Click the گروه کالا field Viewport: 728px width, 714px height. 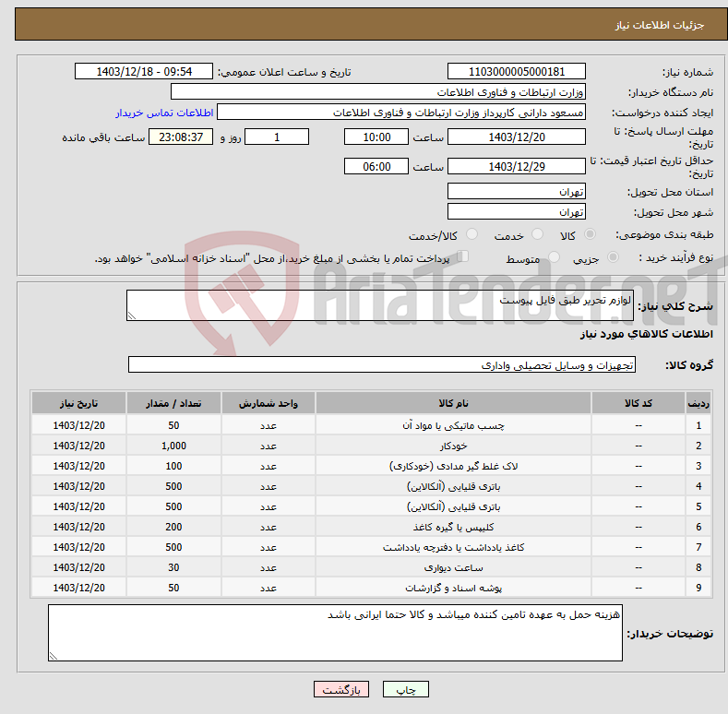[x=382, y=365]
